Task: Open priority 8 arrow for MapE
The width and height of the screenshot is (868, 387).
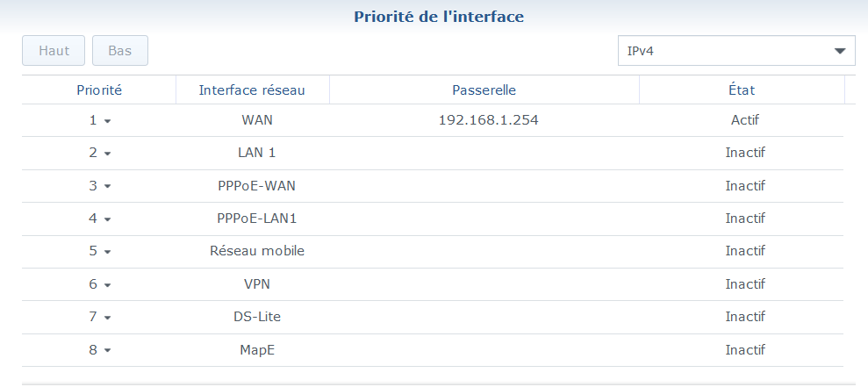Action: pyautogui.click(x=107, y=351)
